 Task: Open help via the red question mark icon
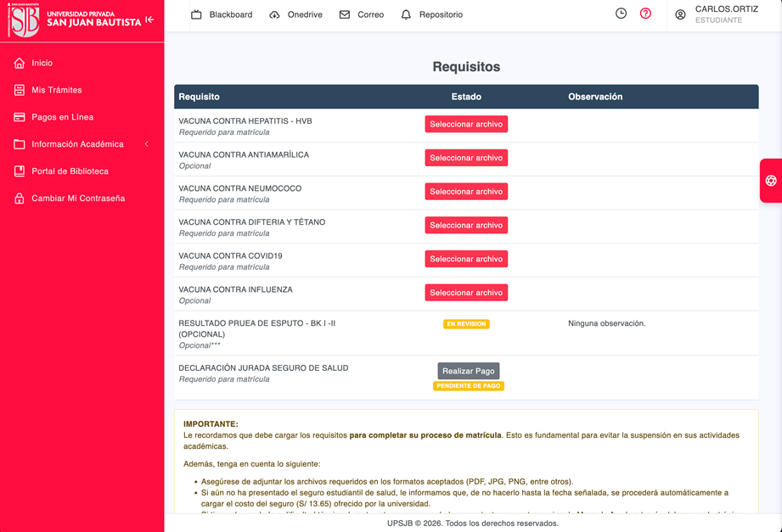pyautogui.click(x=645, y=14)
